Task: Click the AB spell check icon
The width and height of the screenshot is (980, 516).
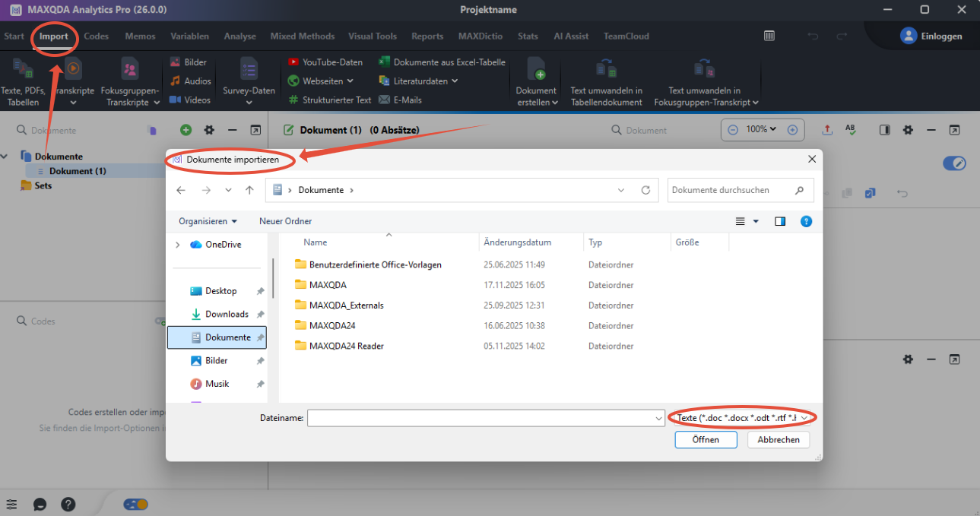Action: 851,130
